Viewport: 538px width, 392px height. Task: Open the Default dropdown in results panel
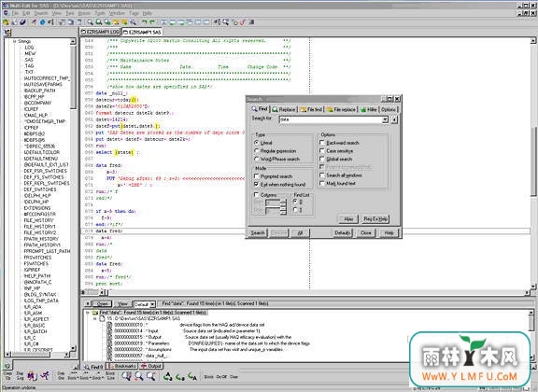pyautogui.click(x=152, y=304)
